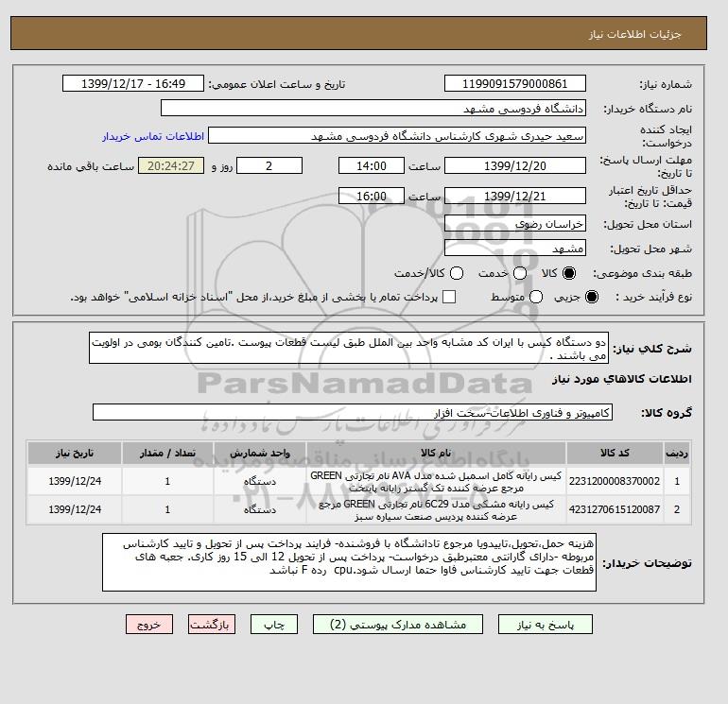Click the remaining time countdown 20:24:27

[x=171, y=165]
